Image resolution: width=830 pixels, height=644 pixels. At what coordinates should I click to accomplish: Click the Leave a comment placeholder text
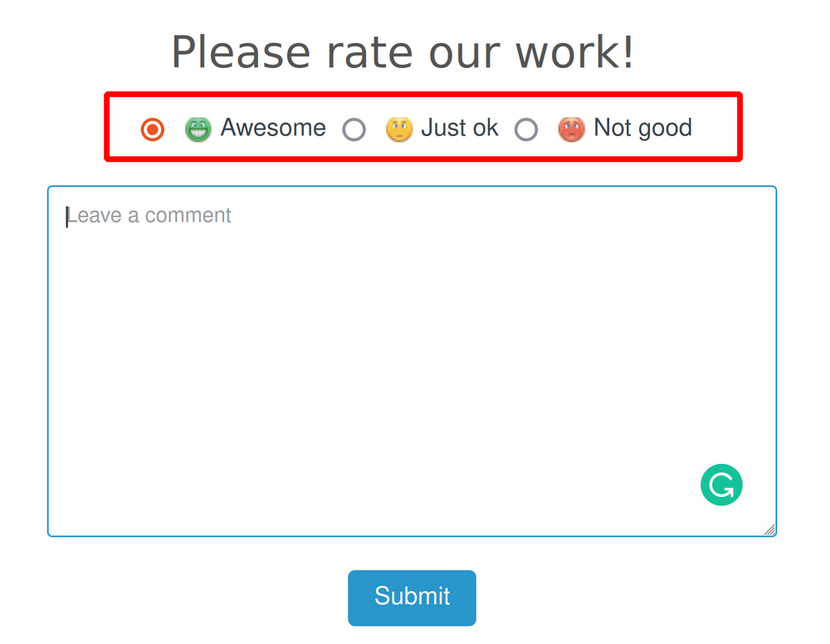coord(149,216)
